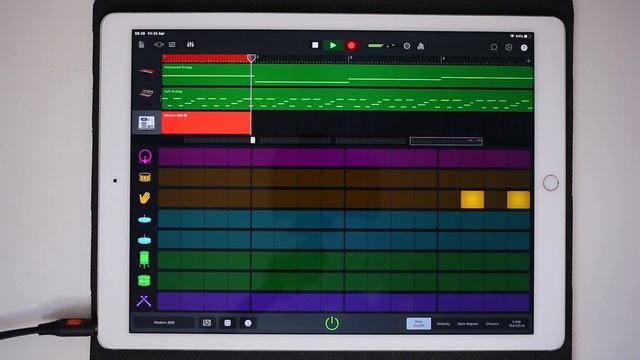Screen dimensions: 640x360
Task: Open the Modern 808 kit selector
Action: click(164, 322)
